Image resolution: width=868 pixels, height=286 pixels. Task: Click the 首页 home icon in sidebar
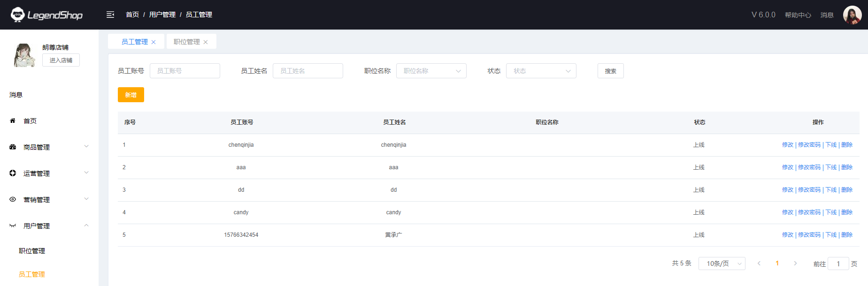[13, 121]
